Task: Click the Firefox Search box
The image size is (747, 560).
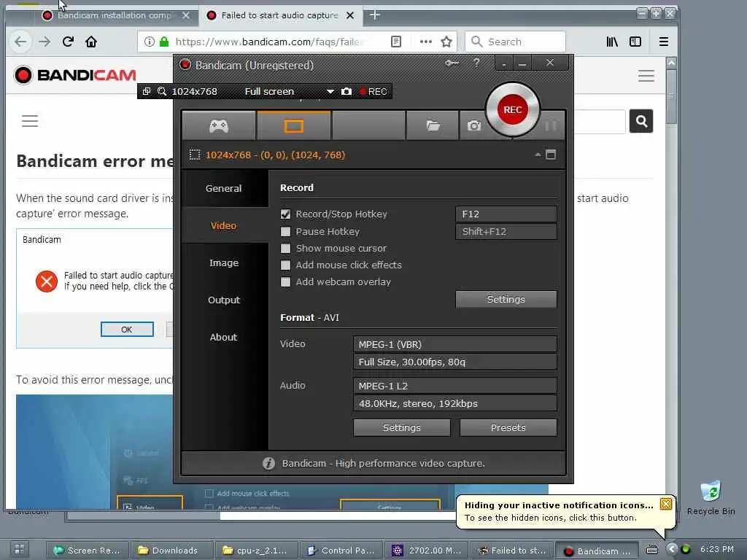Action: [x=516, y=42]
